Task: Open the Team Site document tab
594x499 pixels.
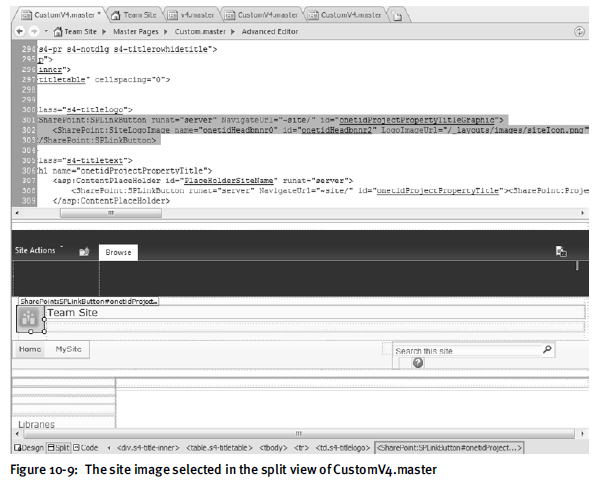Action: pyautogui.click(x=135, y=15)
